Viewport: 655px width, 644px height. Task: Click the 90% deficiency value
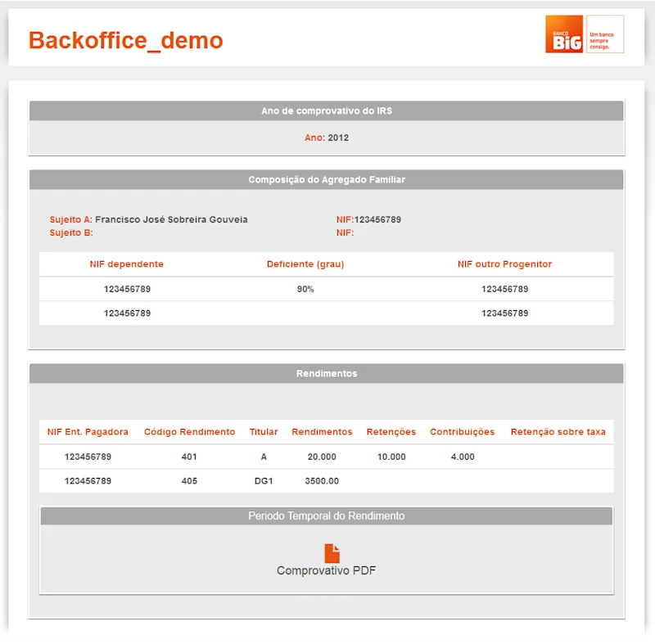click(305, 289)
